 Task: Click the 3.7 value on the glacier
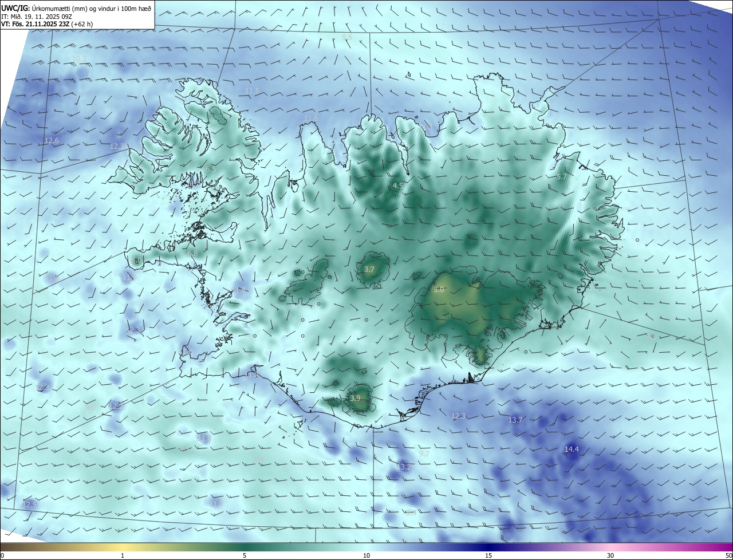pos(369,269)
